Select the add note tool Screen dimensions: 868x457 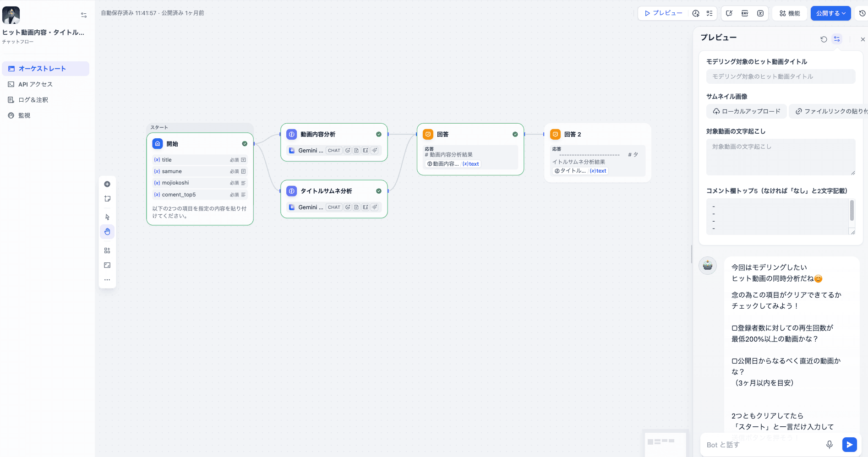(x=107, y=199)
